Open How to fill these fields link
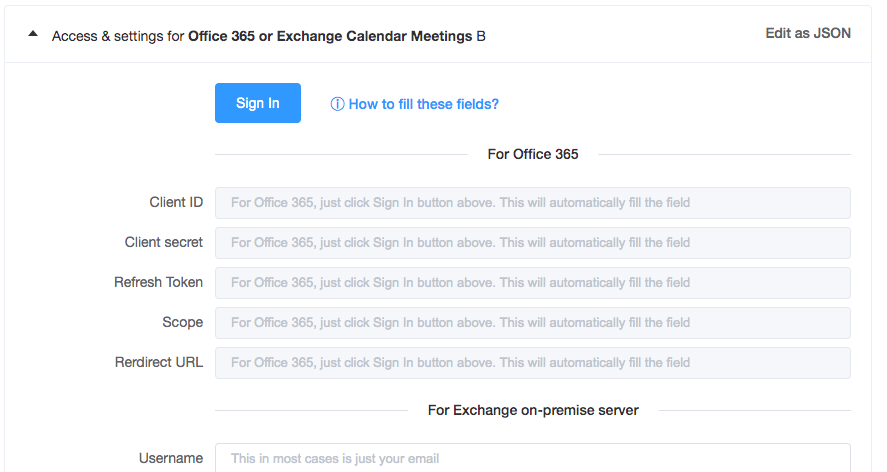This screenshot has width=887, height=472. (424, 104)
